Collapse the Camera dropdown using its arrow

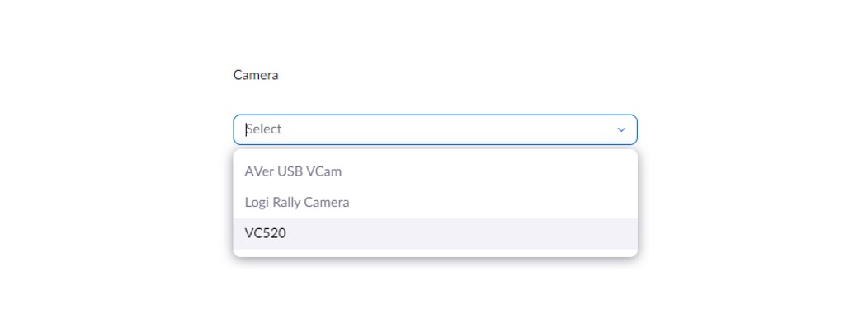pyautogui.click(x=621, y=129)
